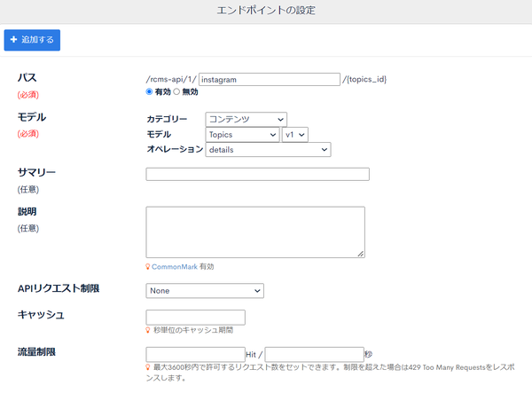
Task: Click the 流量制限 seconds field
Action: (315, 355)
